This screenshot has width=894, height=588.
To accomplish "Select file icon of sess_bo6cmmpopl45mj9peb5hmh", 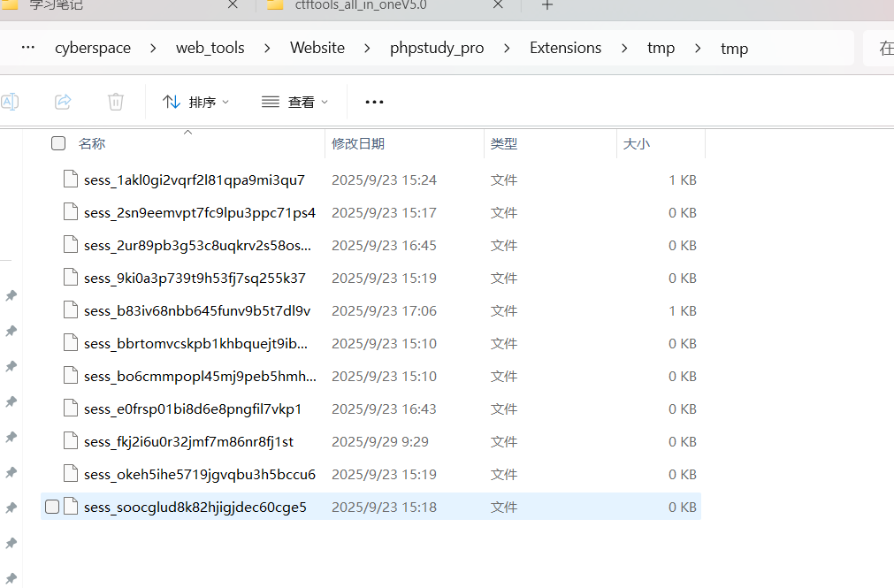I will coord(71,375).
